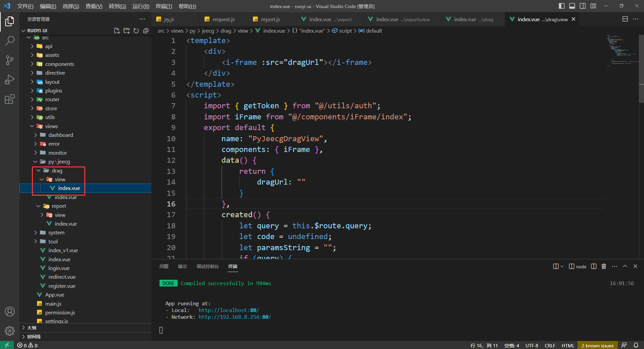Expand the api folder

pos(32,46)
